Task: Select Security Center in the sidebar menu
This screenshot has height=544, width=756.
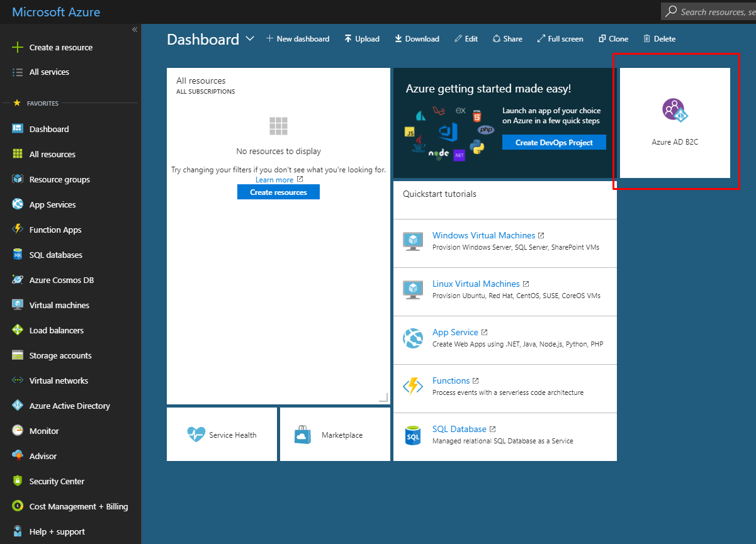Action: pyautogui.click(x=71, y=481)
